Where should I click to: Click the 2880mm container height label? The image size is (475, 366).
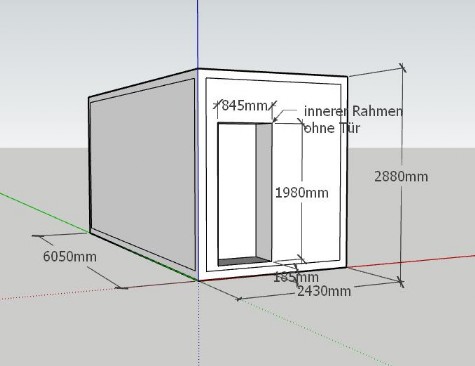pyautogui.click(x=401, y=176)
